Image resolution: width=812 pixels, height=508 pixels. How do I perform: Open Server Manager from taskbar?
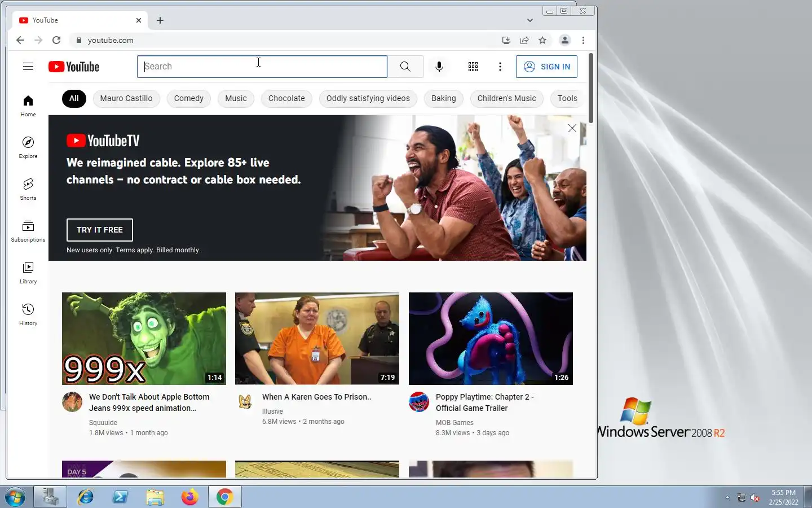tap(50, 497)
